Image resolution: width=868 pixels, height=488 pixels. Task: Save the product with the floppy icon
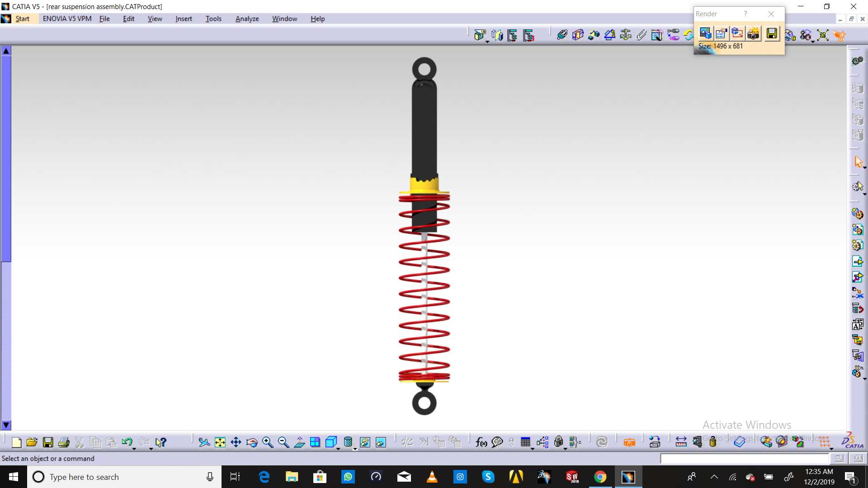point(48,442)
